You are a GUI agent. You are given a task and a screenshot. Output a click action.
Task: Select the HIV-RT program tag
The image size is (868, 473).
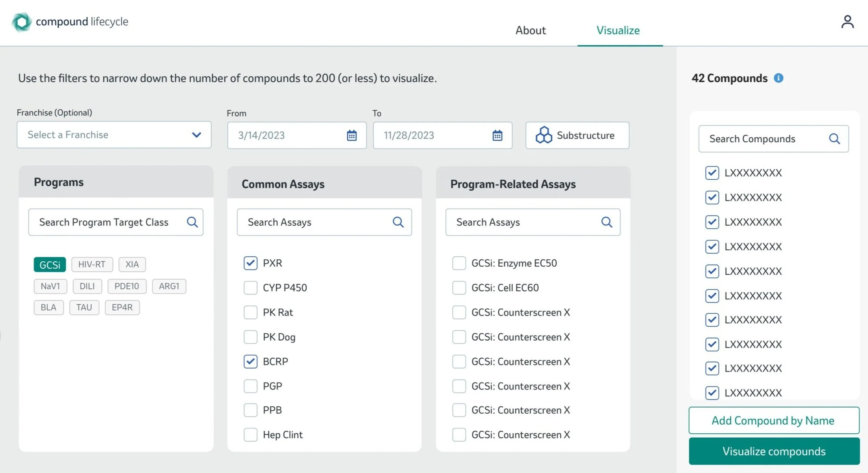(x=92, y=264)
